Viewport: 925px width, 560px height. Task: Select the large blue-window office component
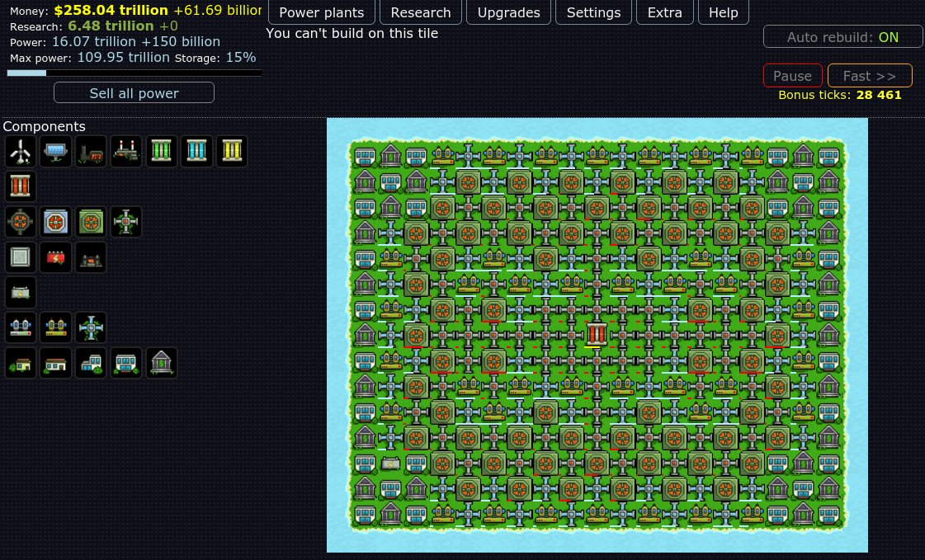click(126, 363)
